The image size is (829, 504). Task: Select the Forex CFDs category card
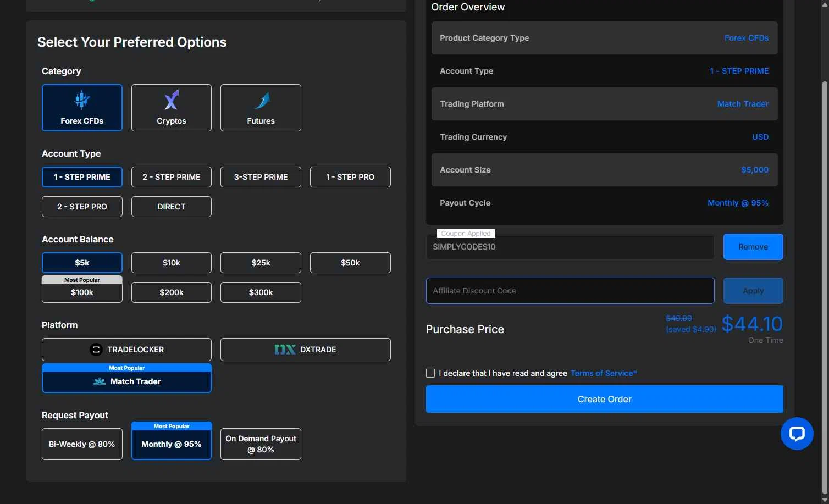(82, 108)
